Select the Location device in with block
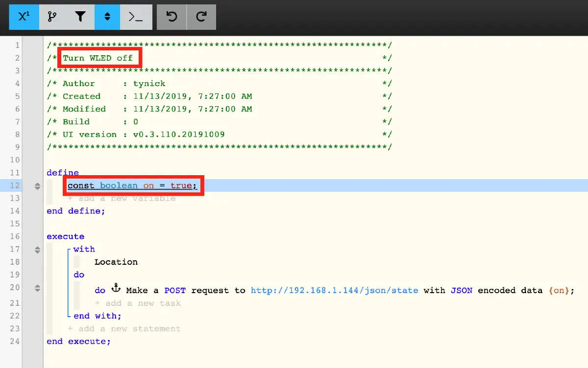 tap(116, 262)
